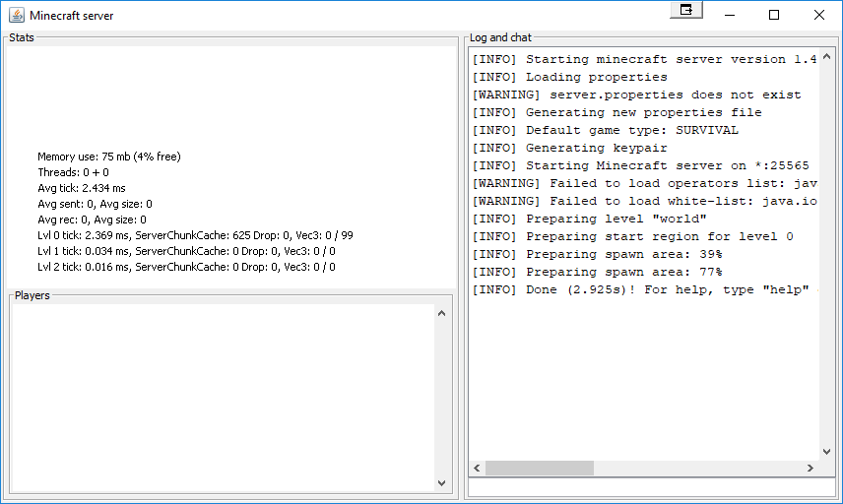Click the log panel's down scroll arrow
The width and height of the screenshot is (843, 504).
coord(827,452)
